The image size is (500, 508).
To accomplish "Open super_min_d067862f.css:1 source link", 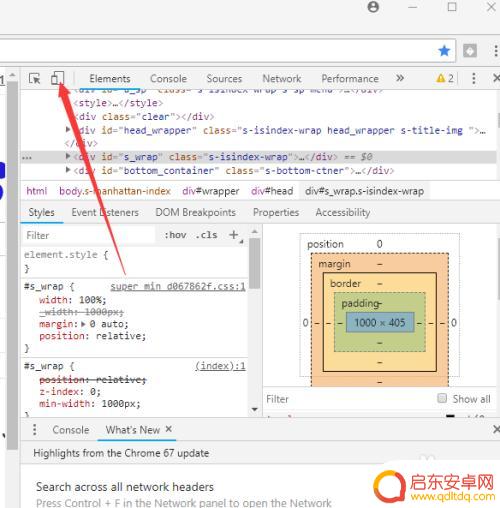I will pyautogui.click(x=178, y=286).
